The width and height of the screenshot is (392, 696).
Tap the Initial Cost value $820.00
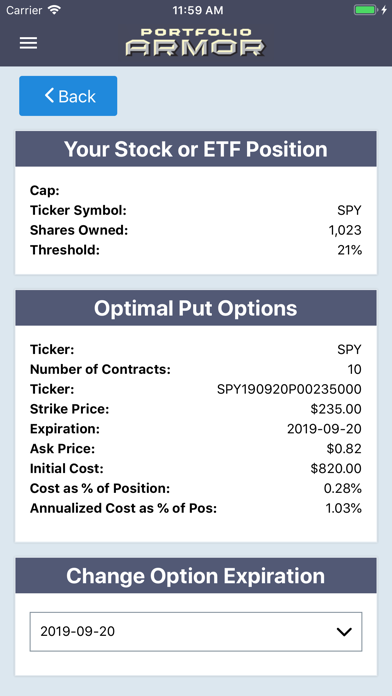tap(336, 468)
